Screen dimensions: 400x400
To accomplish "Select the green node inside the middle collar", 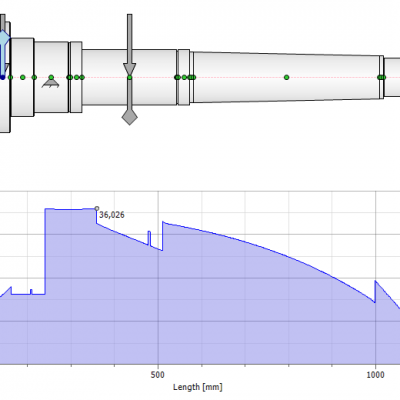I will [184, 77].
